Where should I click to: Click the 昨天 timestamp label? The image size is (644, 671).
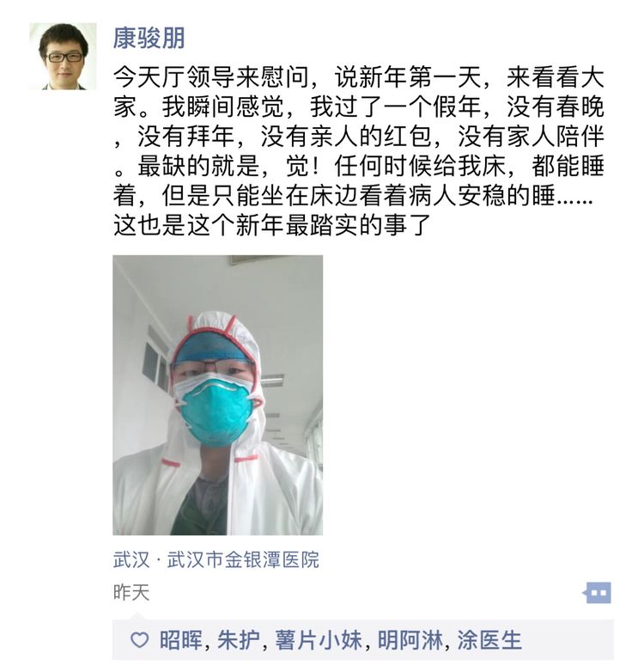[x=131, y=593]
